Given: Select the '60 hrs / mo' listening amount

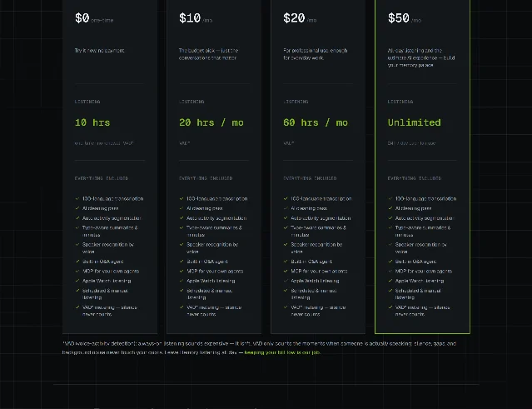Looking at the screenshot, I should point(316,122).
